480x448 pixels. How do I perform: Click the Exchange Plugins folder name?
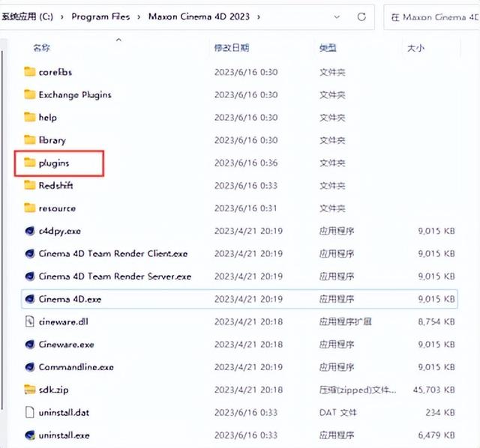pos(75,95)
